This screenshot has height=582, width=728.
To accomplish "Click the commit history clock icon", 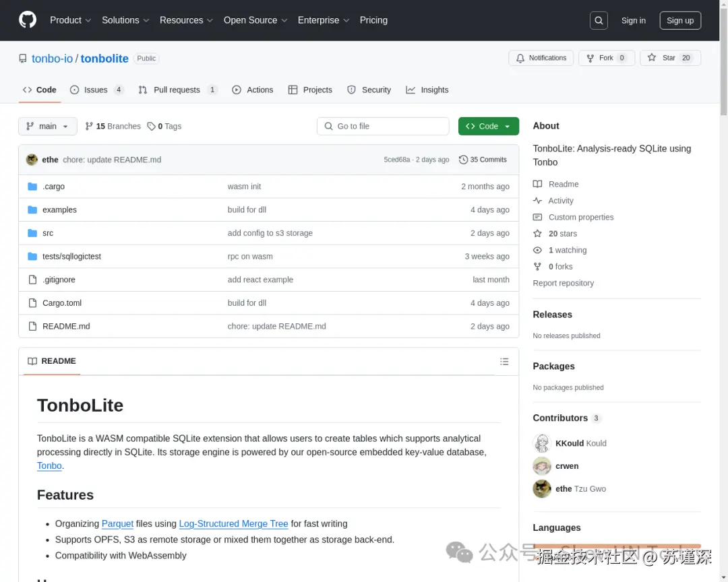I will (463, 160).
